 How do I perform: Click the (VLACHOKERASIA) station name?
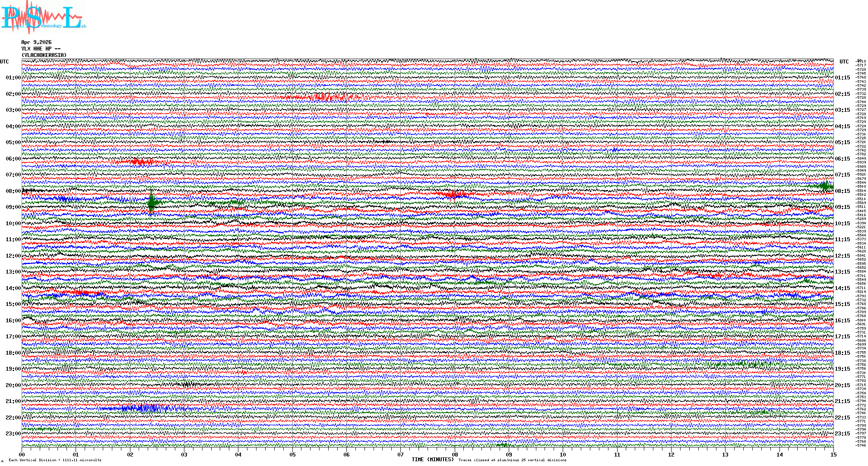coord(44,55)
